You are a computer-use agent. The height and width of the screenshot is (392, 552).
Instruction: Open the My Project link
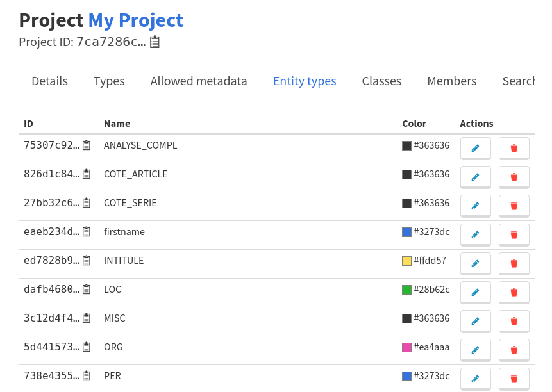(136, 20)
